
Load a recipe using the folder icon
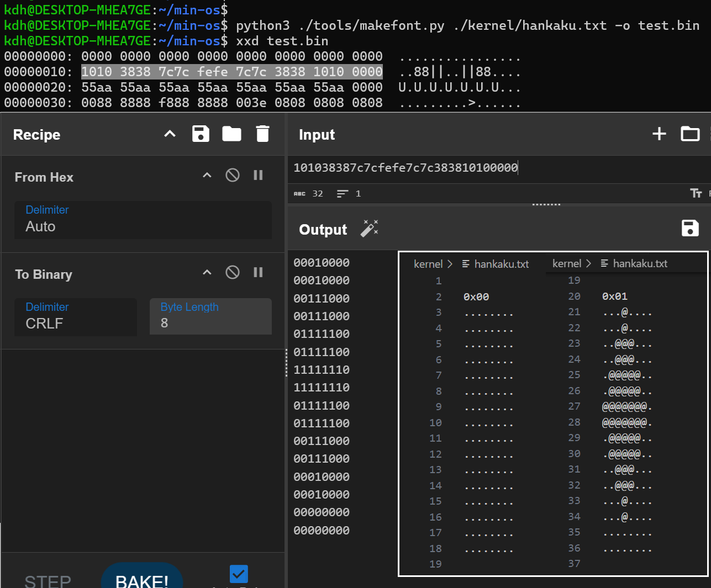coord(231,134)
